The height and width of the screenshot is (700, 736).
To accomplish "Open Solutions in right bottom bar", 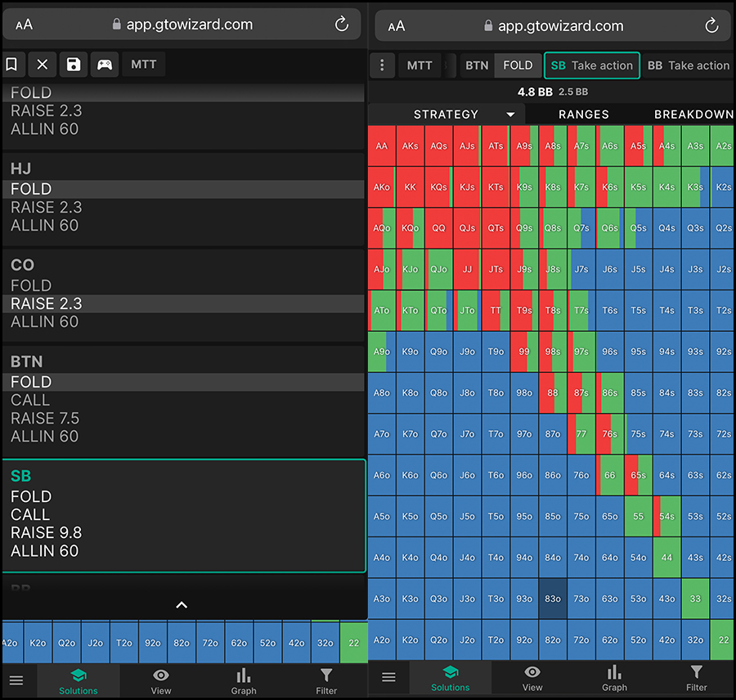I will click(450, 678).
